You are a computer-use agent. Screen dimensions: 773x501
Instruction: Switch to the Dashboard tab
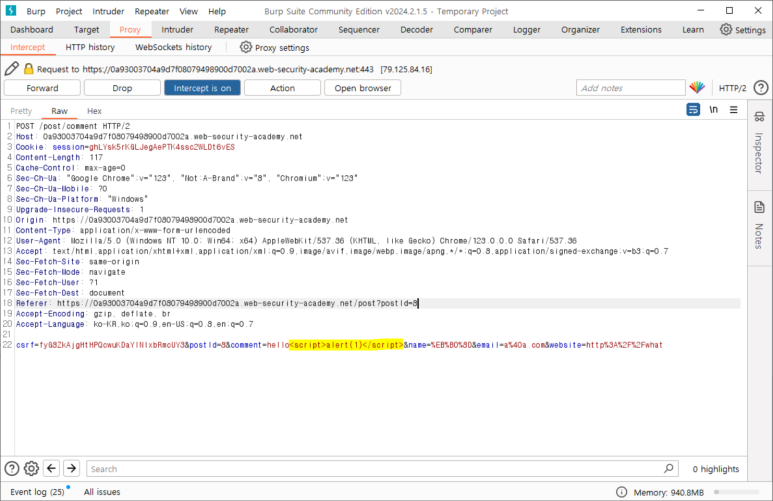(32, 30)
